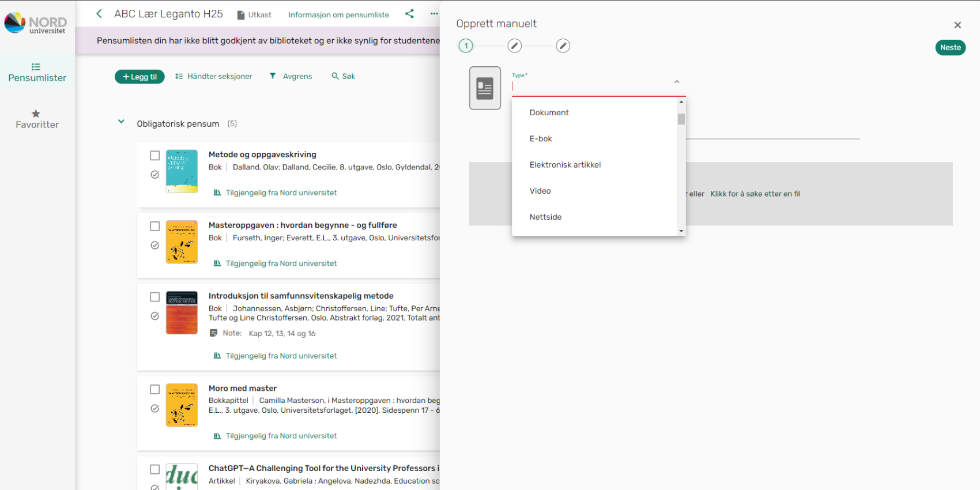The image size is (980, 490).
Task: Share the reading list via the share icon
Action: 409,14
